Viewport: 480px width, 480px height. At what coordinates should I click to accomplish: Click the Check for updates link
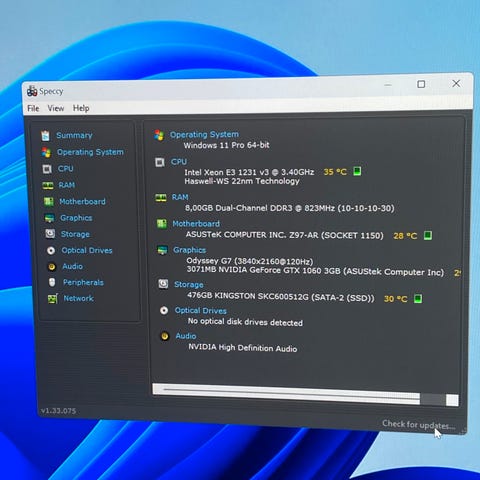click(418, 425)
